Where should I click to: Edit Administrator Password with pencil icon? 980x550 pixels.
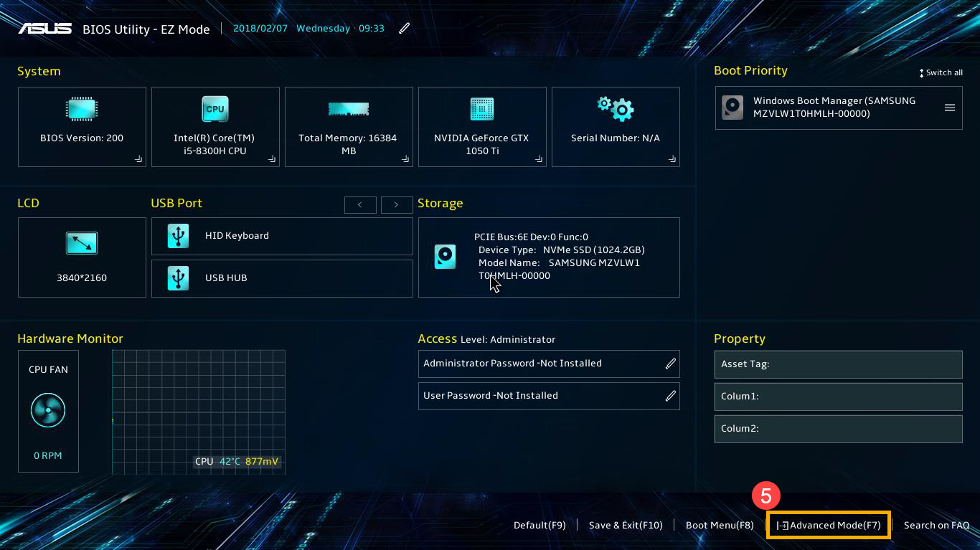click(x=671, y=364)
